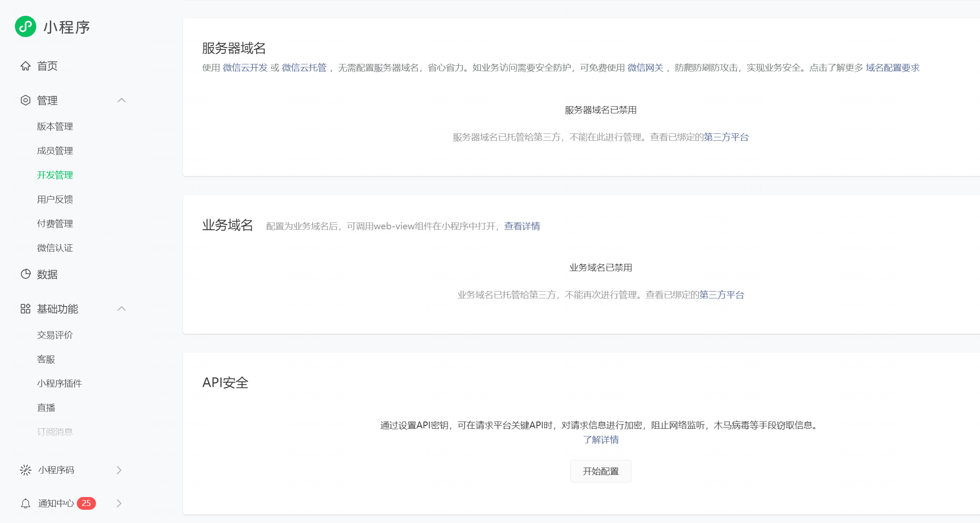This screenshot has width=980, height=523.
Task: Click the hexagon icon beside 管理
Action: (x=26, y=101)
